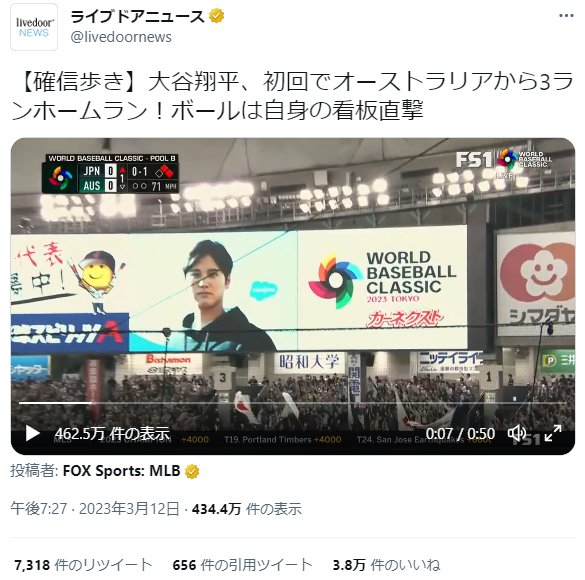Viewport: 585px width, 580px height.
Task: Click the FOX Sports verified badge
Action: click(x=192, y=471)
